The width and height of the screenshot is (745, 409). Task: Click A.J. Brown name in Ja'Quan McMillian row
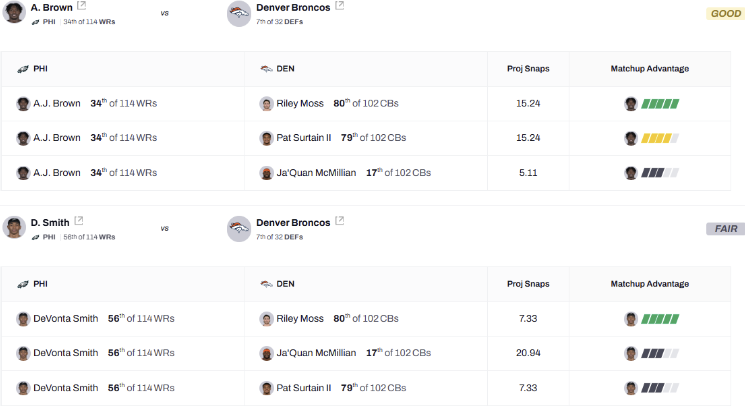[x=57, y=173]
